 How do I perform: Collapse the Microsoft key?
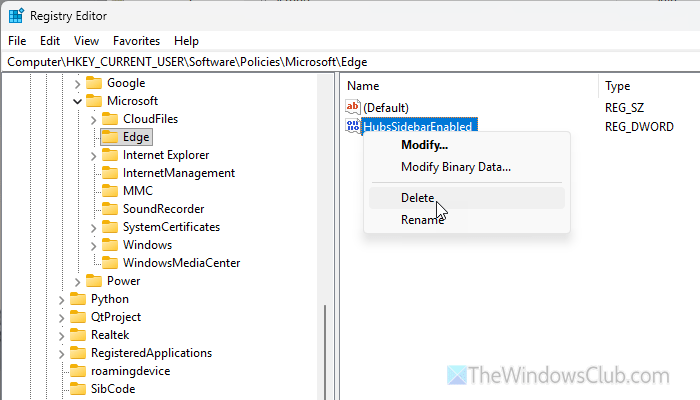click(77, 101)
